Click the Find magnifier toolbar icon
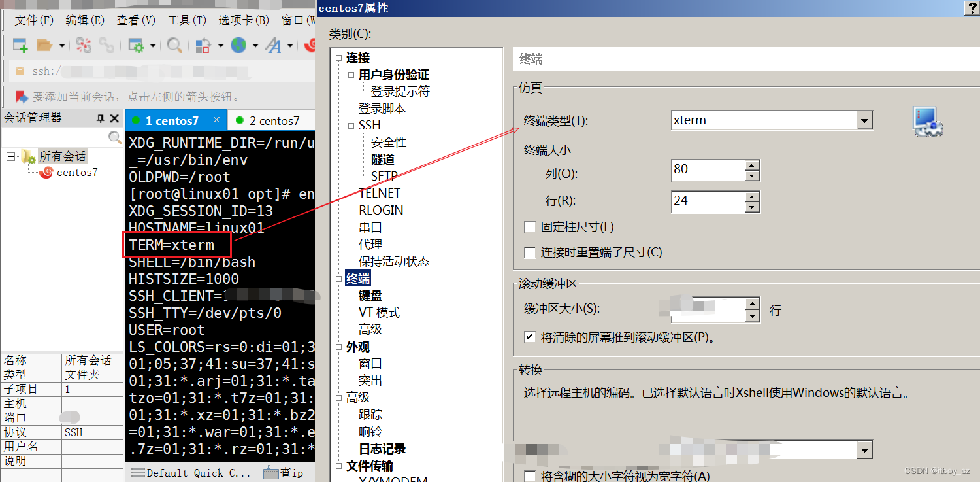This screenshot has height=482, width=980. (174, 45)
